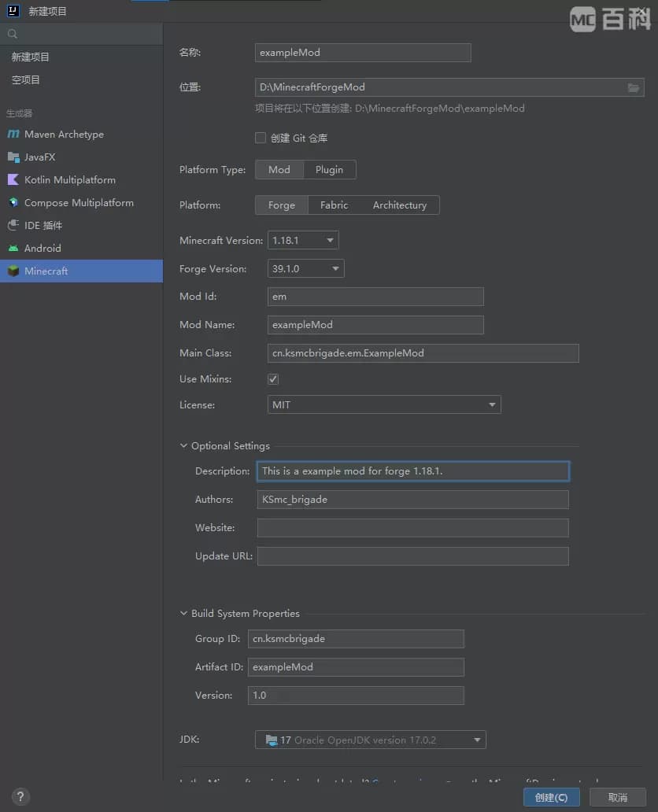Choose the Forge platform

coord(282,205)
